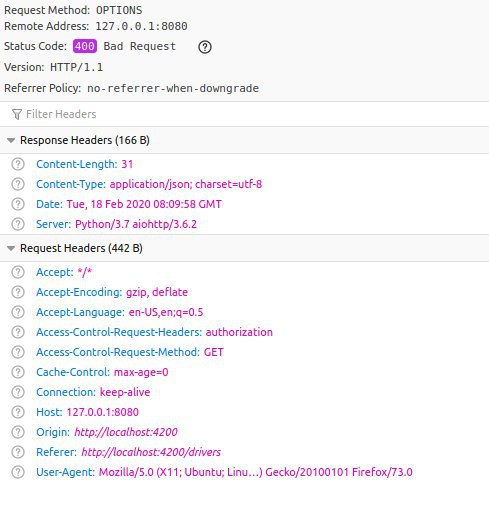Screen dimensions: 489x510
Task: Click the Access-Control-Request-Headers name
Action: click(x=119, y=332)
